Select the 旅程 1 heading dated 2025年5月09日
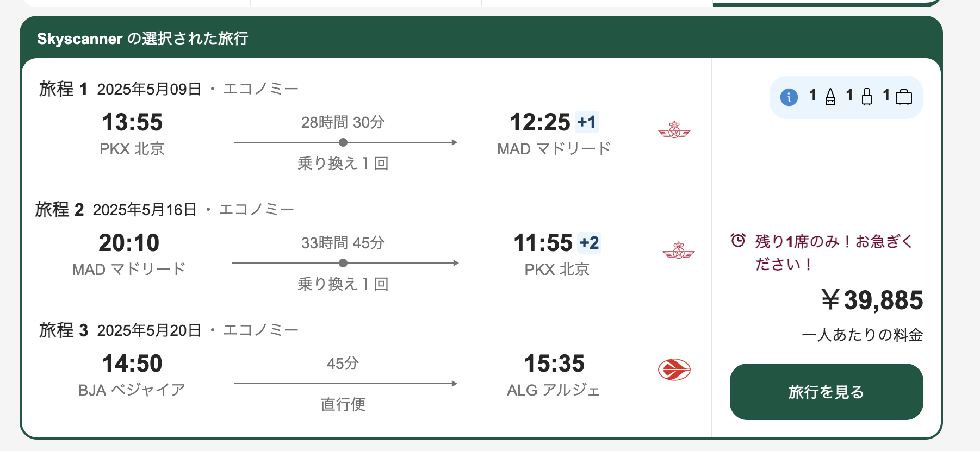This screenshot has width=980, height=451. [169, 89]
